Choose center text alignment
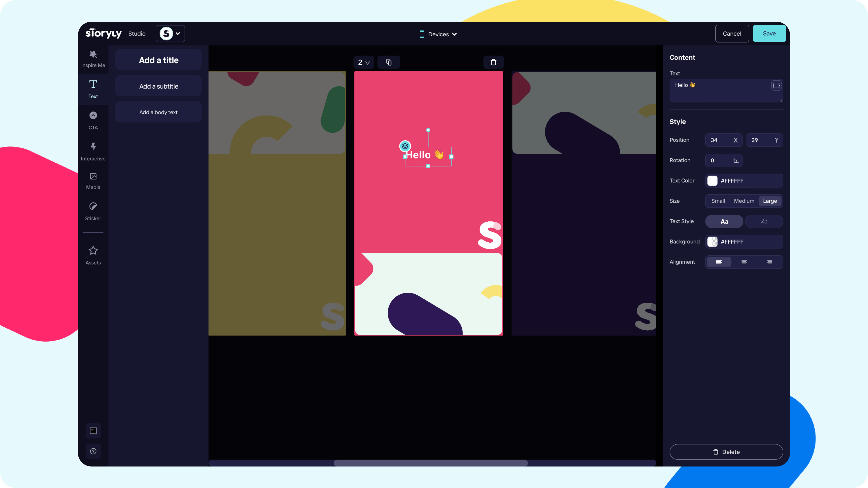Screen dimensions: 868x488 [x=744, y=262]
